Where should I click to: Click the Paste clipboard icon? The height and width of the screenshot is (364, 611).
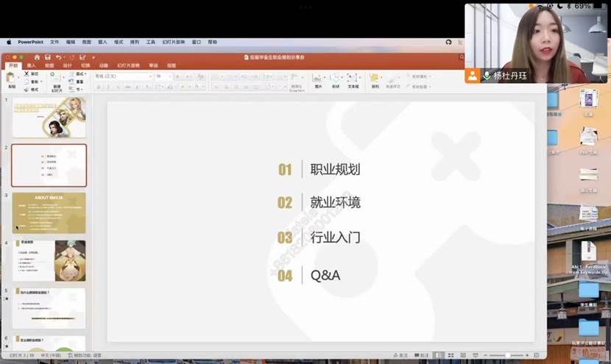[x=12, y=78]
